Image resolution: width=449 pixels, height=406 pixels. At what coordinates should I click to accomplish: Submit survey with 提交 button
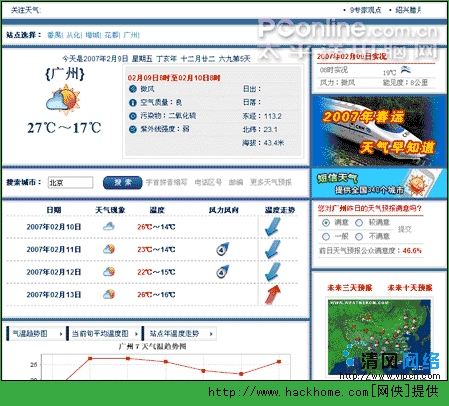[x=405, y=229]
